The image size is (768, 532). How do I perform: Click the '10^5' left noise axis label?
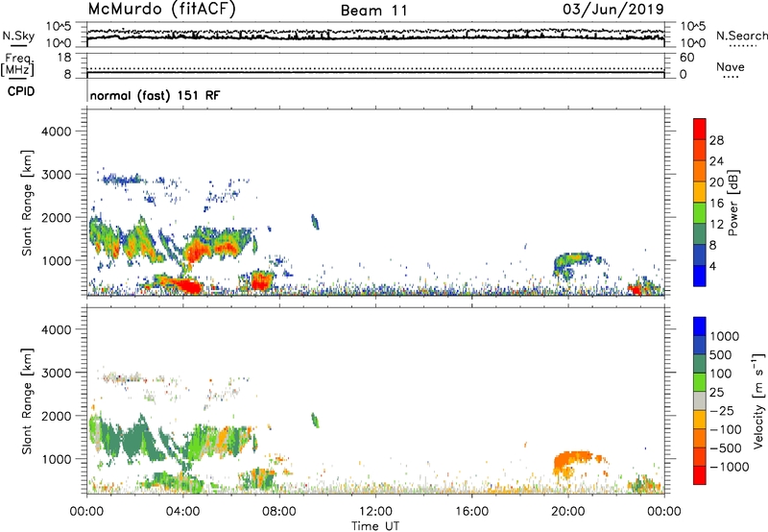click(x=59, y=26)
